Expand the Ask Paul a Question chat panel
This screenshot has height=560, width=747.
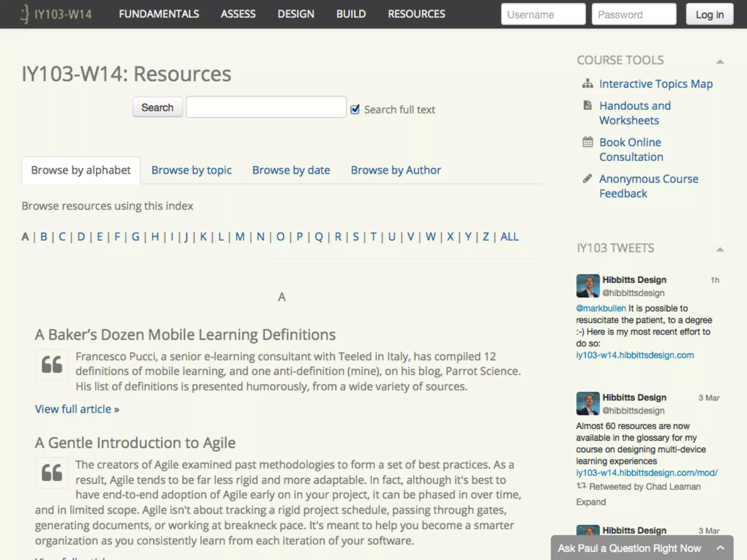pyautogui.click(x=720, y=548)
